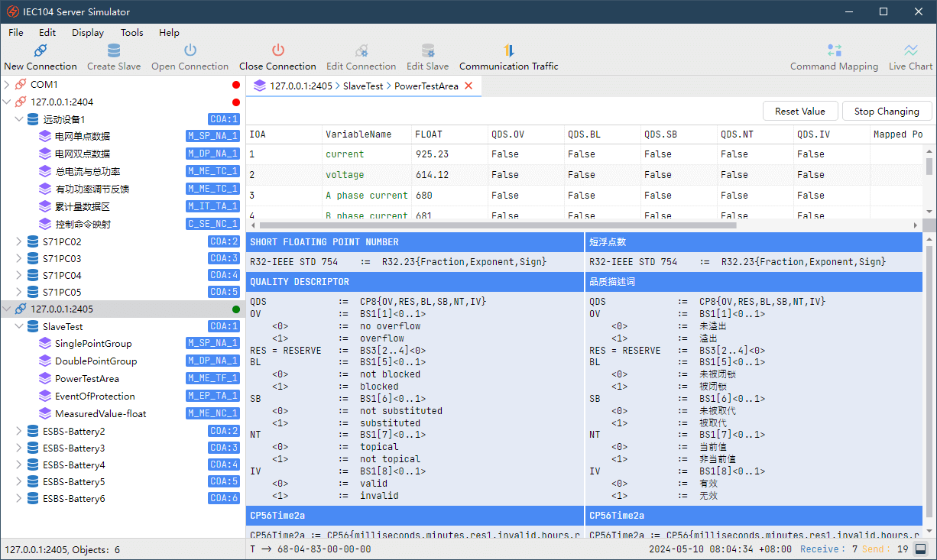Click the Edit Connection toolbar icon
Viewport: 937px width, 560px height.
(x=362, y=50)
